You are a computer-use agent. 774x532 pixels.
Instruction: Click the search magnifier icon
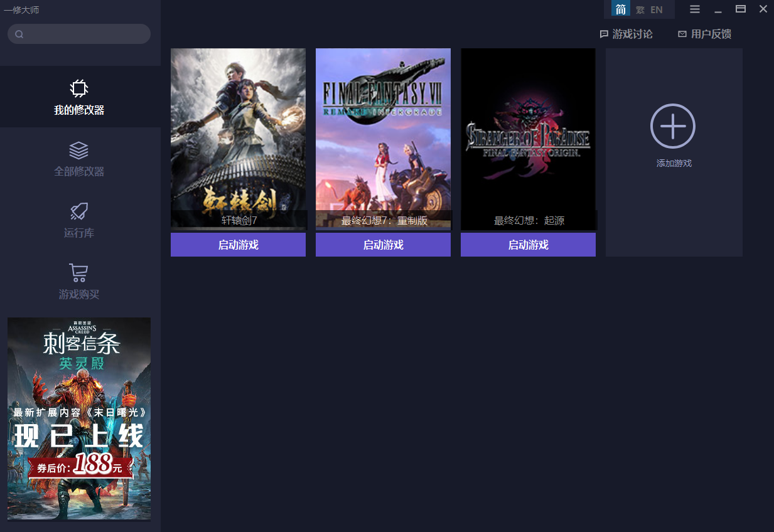[x=19, y=35]
